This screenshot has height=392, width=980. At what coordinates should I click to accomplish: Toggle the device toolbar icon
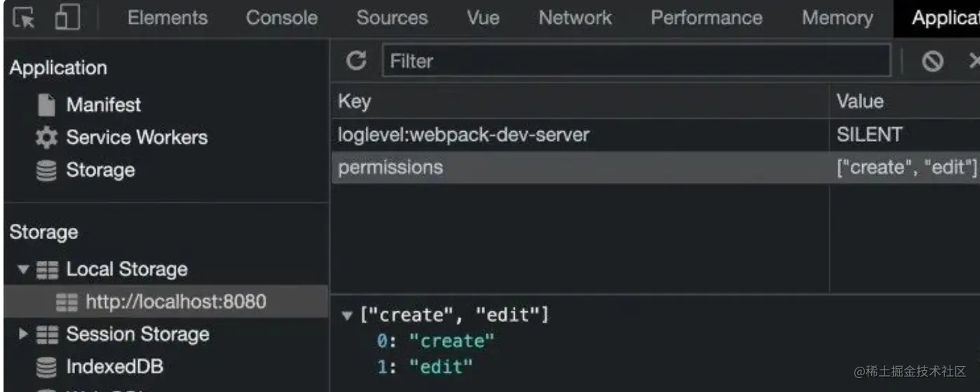click(x=67, y=18)
